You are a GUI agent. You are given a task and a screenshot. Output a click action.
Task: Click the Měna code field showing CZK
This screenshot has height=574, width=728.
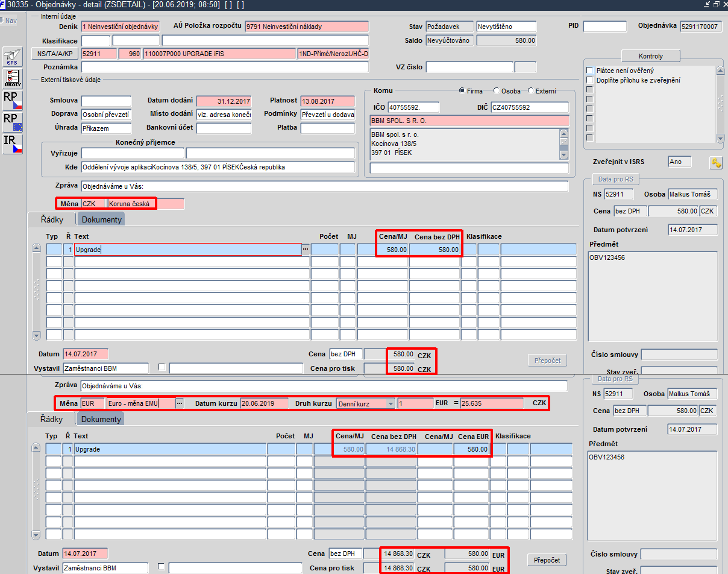click(93, 204)
